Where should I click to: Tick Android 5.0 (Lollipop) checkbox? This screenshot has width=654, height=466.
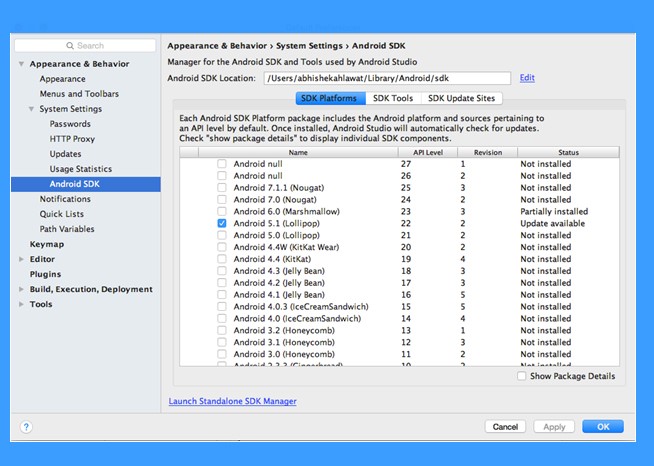(222, 235)
